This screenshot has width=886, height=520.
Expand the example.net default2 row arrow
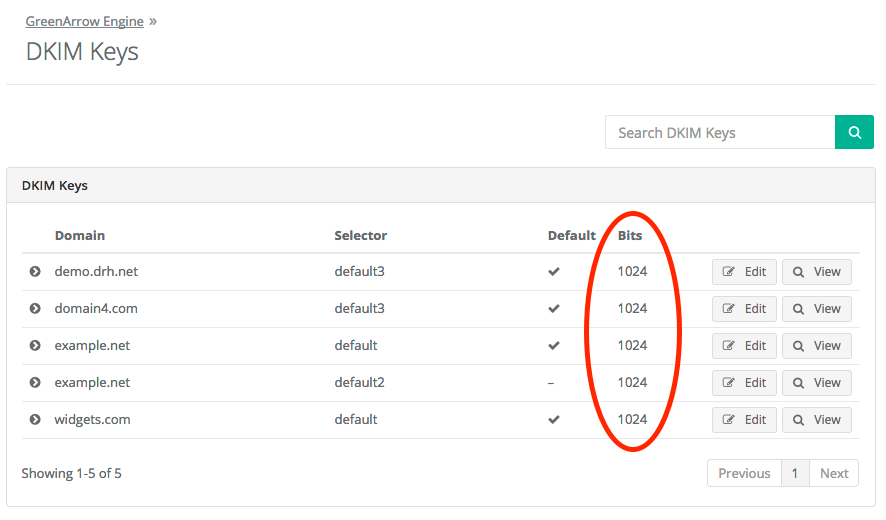coord(35,383)
